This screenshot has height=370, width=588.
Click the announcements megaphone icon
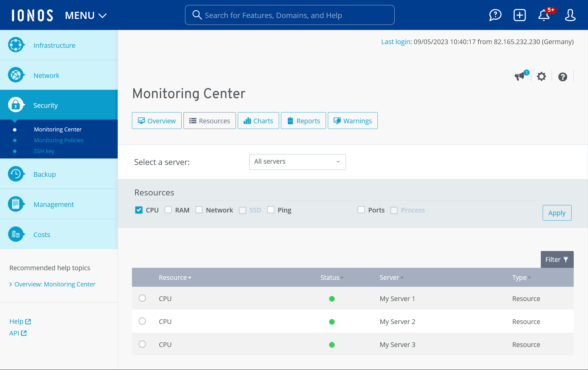(520, 76)
